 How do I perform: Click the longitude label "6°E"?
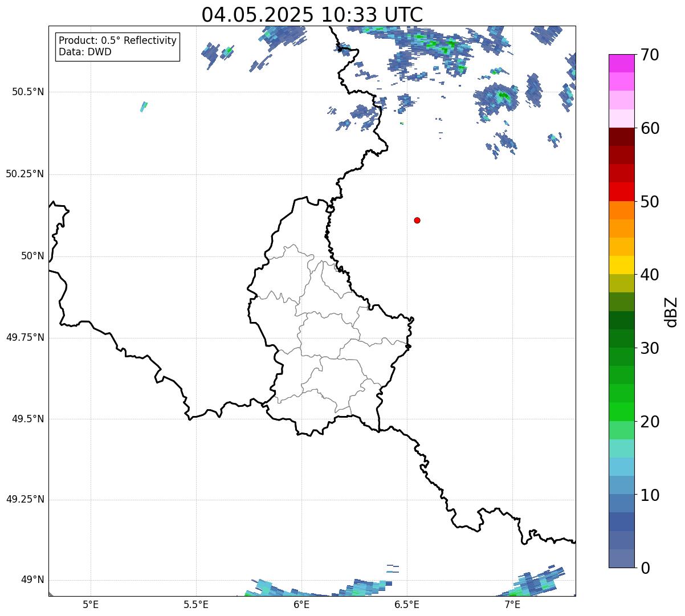pos(301,605)
